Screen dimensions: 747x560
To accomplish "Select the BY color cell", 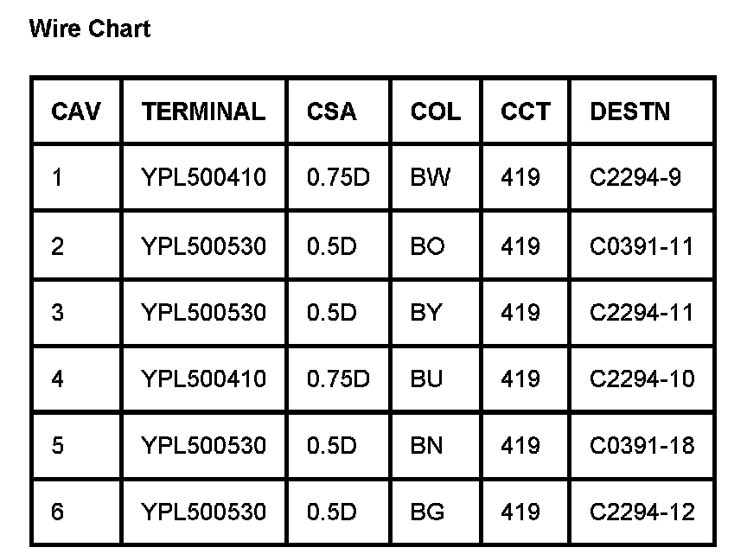I will tap(426, 312).
